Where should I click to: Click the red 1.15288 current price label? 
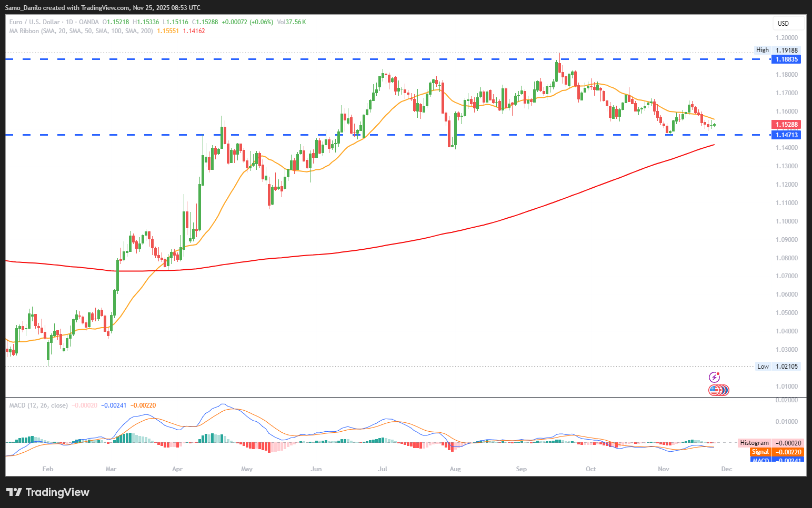786,125
